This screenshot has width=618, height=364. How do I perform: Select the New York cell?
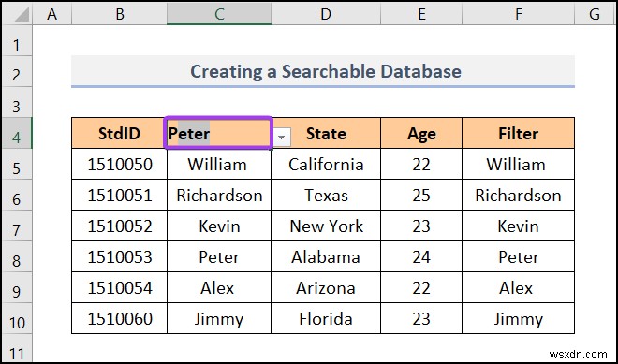pyautogui.click(x=326, y=226)
